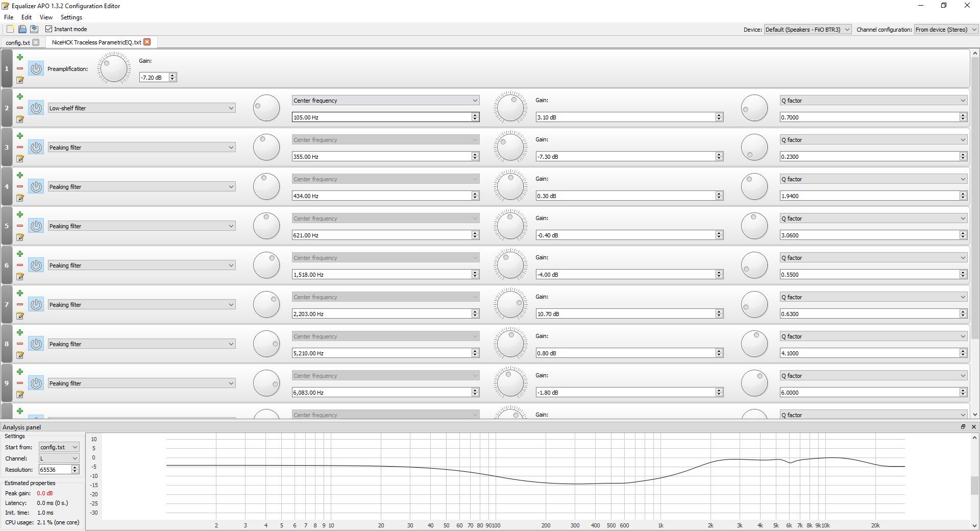Viewport: 980px width, 531px height.
Task: Open the Channel L dropdown in Analysis panel
Action: 59,458
